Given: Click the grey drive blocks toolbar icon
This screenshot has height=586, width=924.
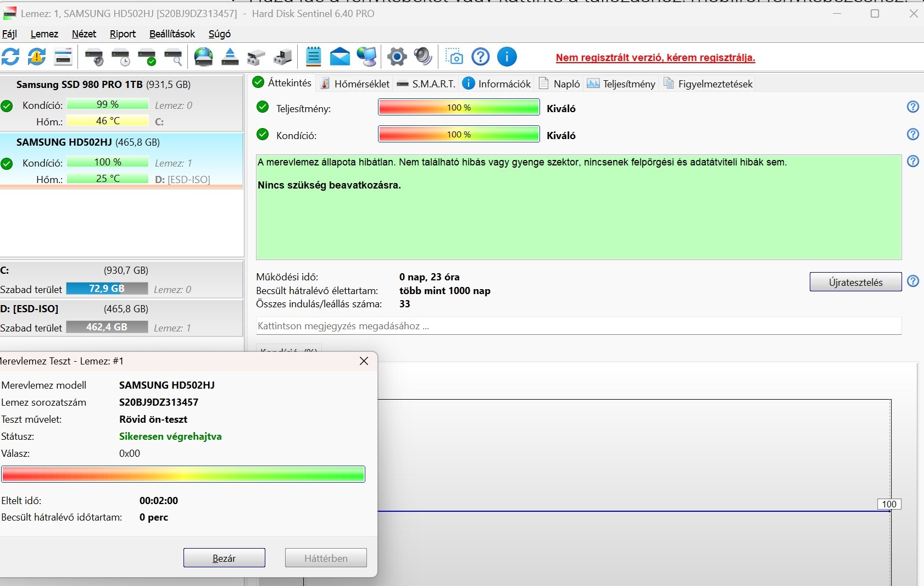Looking at the screenshot, I should [x=256, y=57].
